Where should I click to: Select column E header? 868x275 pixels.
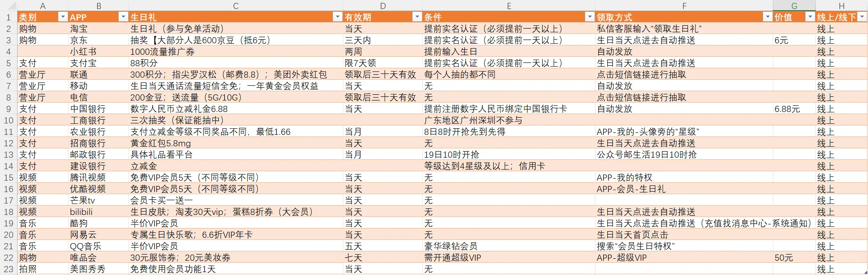pos(509,6)
